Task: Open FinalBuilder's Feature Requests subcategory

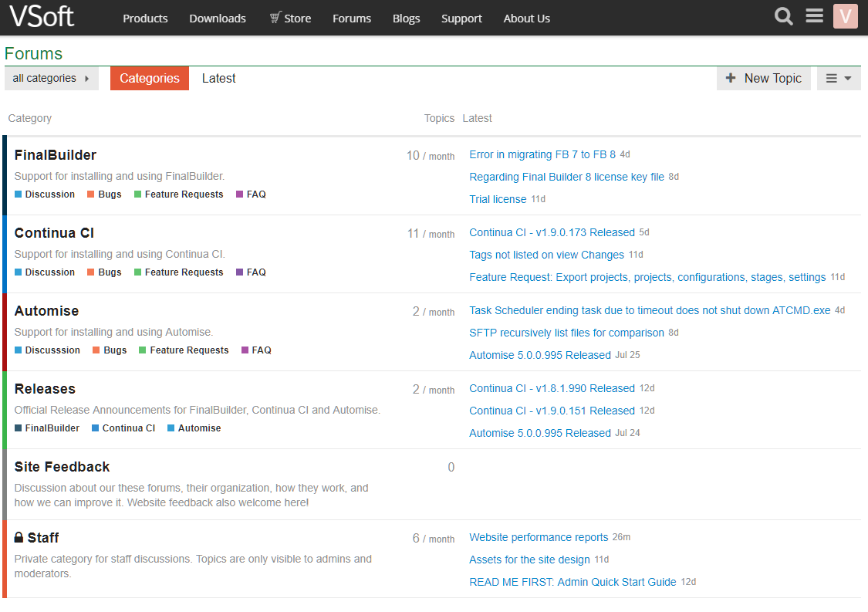Action: (x=179, y=194)
